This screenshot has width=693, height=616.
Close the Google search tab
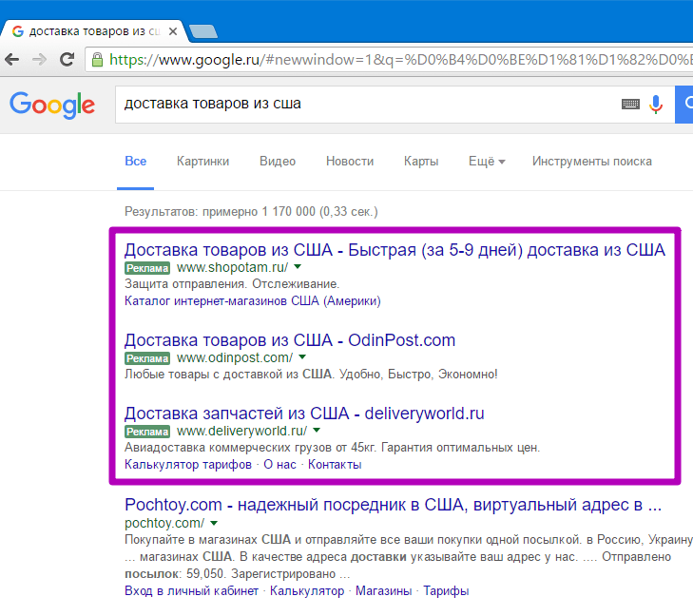tap(173, 31)
